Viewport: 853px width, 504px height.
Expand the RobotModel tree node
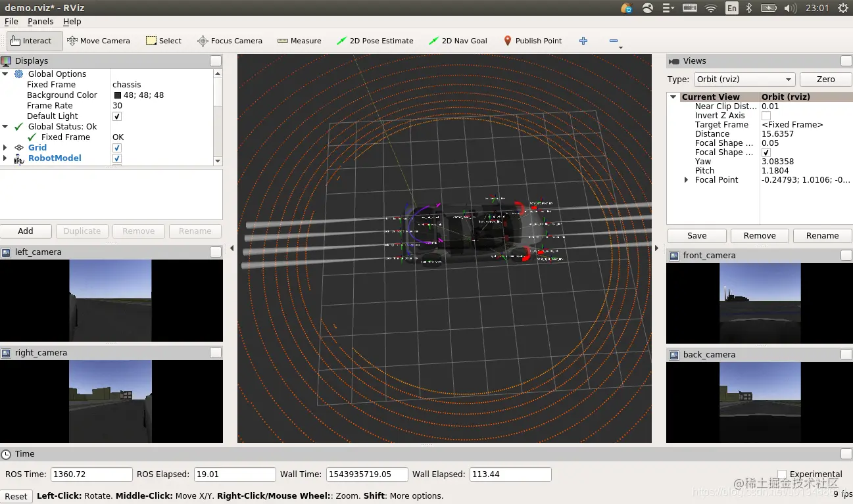(5, 158)
